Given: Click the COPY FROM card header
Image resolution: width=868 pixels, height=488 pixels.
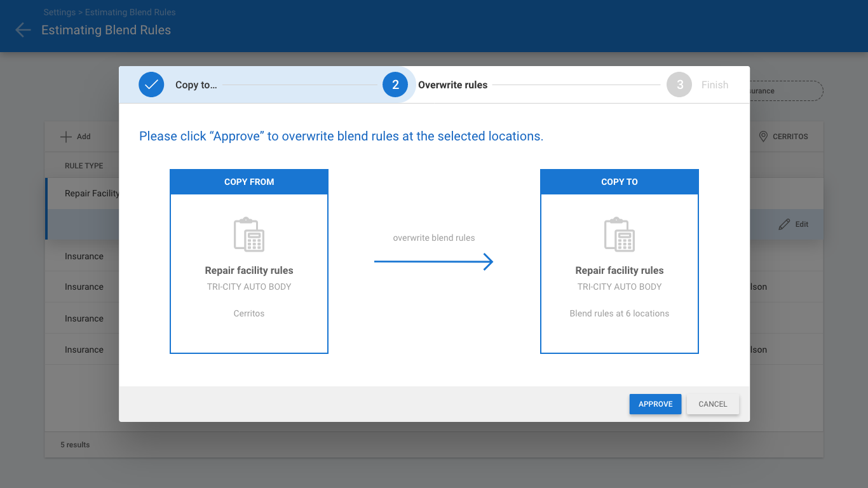Looking at the screenshot, I should coord(249,182).
